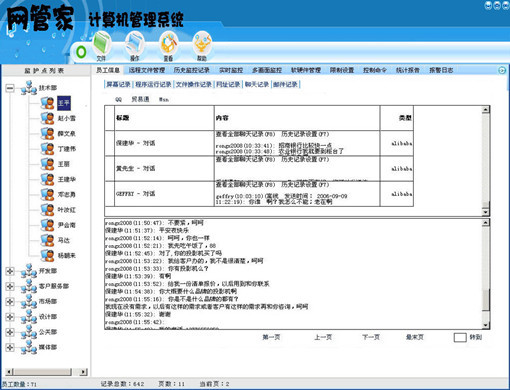
Task: Select the 黄先生 - 对话 table row
Action: (x=259, y=168)
